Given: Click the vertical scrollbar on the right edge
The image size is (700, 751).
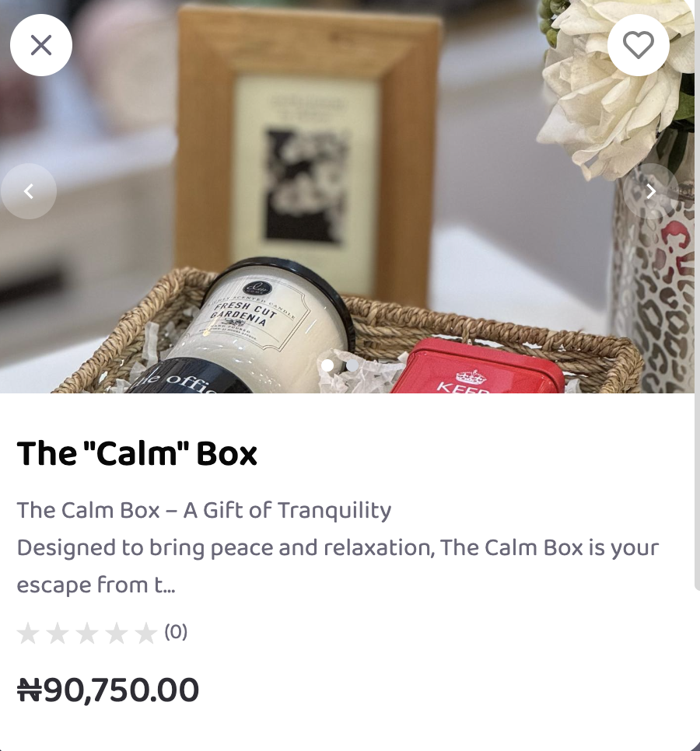Looking at the screenshot, I should (697, 295).
